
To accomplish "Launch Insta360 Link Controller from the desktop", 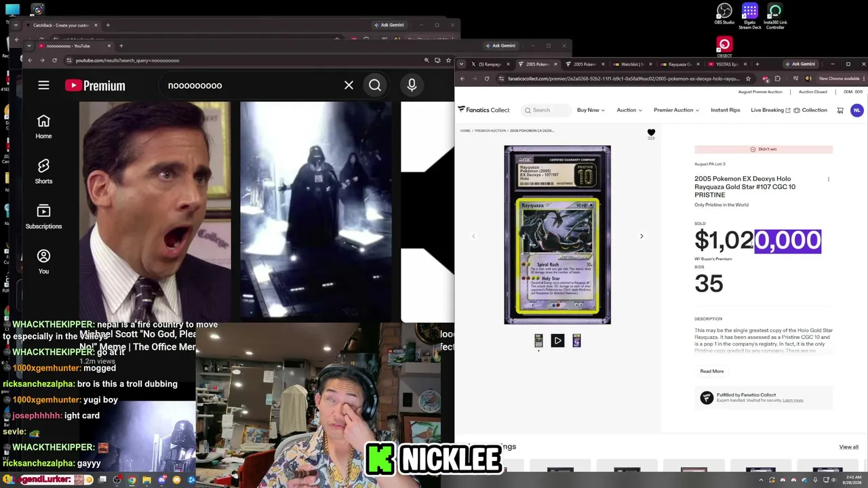I will (x=775, y=16).
